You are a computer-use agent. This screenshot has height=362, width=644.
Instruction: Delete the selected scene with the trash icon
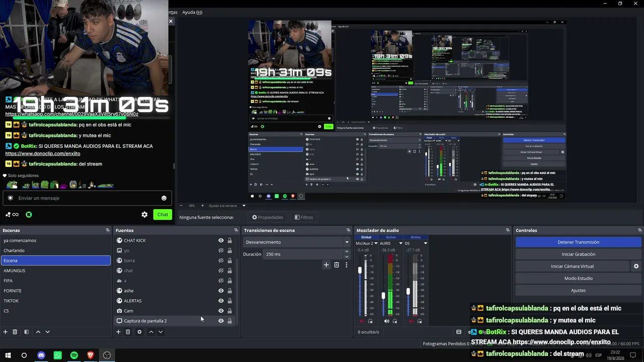click(15, 332)
